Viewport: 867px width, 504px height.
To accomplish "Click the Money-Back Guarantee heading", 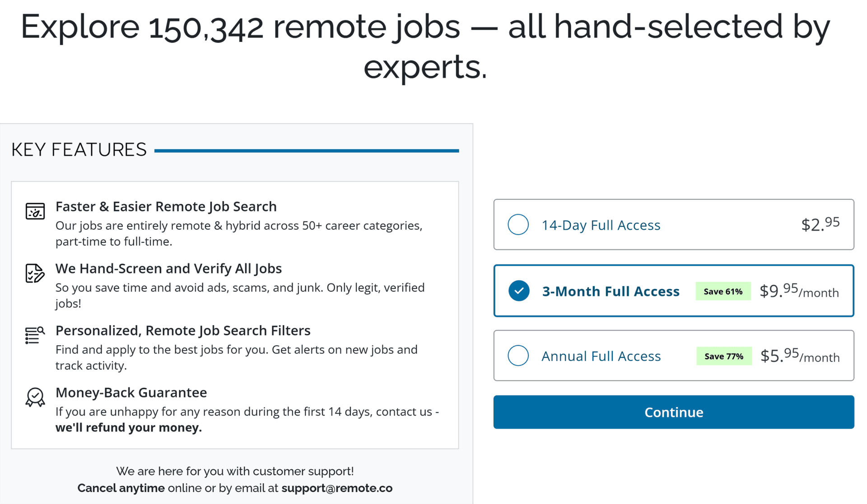I will tap(131, 393).
